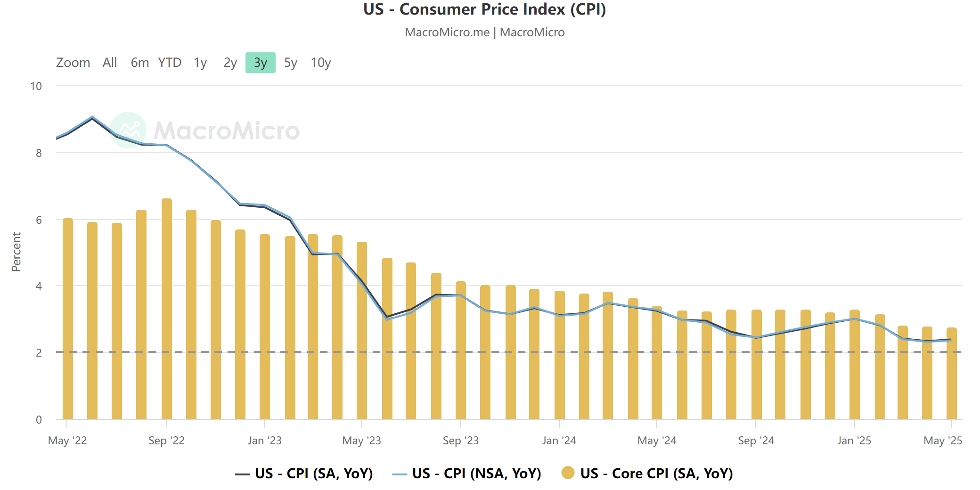Click the MacroMicro watermark logo icon
This screenshot has height=490, width=980.
(x=128, y=130)
